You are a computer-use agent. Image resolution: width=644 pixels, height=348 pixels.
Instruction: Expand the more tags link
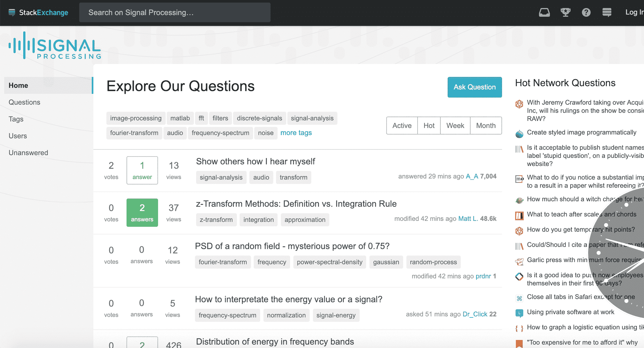296,133
